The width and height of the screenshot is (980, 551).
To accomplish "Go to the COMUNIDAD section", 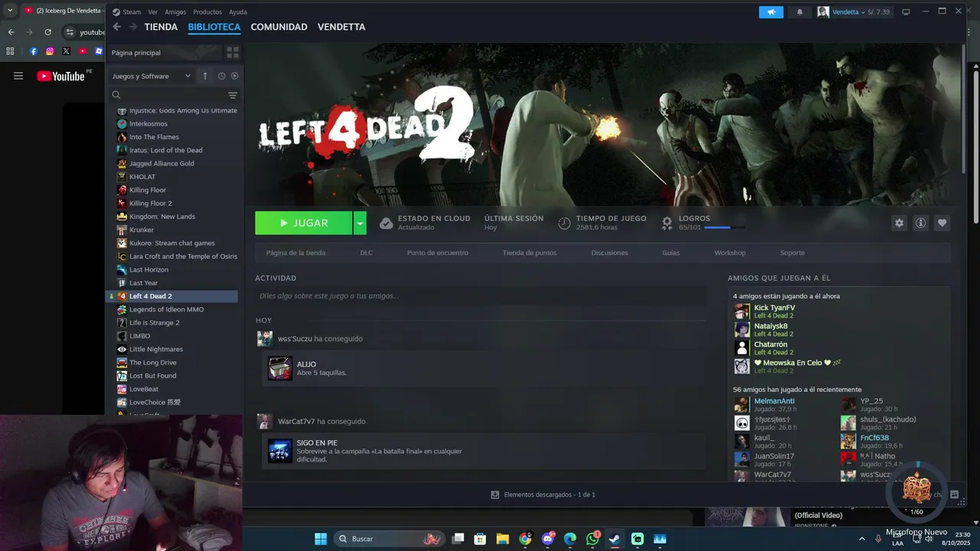I will (279, 27).
